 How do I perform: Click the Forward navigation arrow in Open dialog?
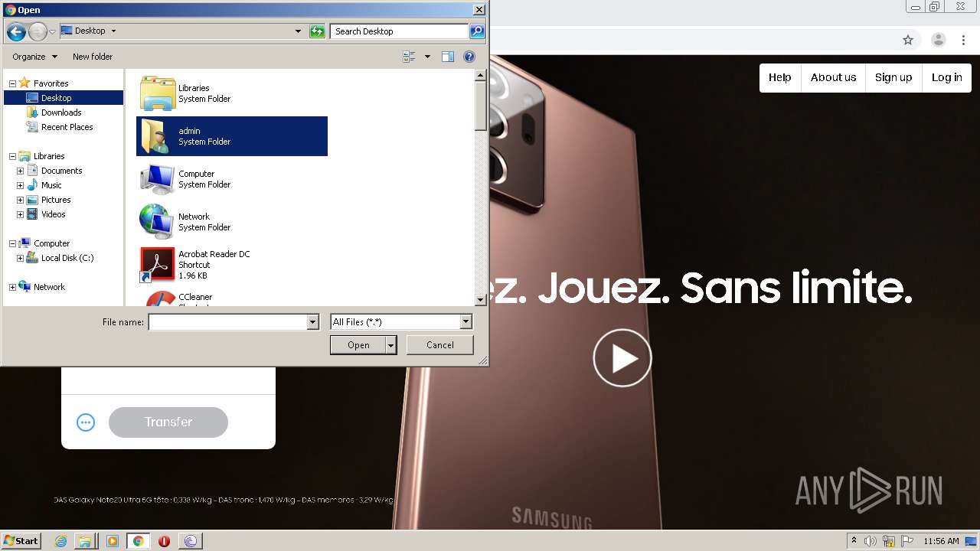[38, 31]
